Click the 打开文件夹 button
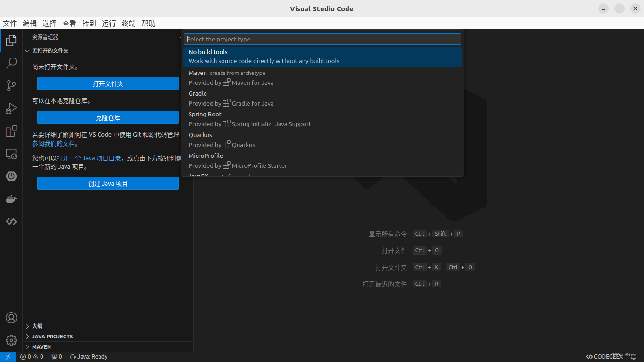The width and height of the screenshot is (644, 362). pos(108,83)
